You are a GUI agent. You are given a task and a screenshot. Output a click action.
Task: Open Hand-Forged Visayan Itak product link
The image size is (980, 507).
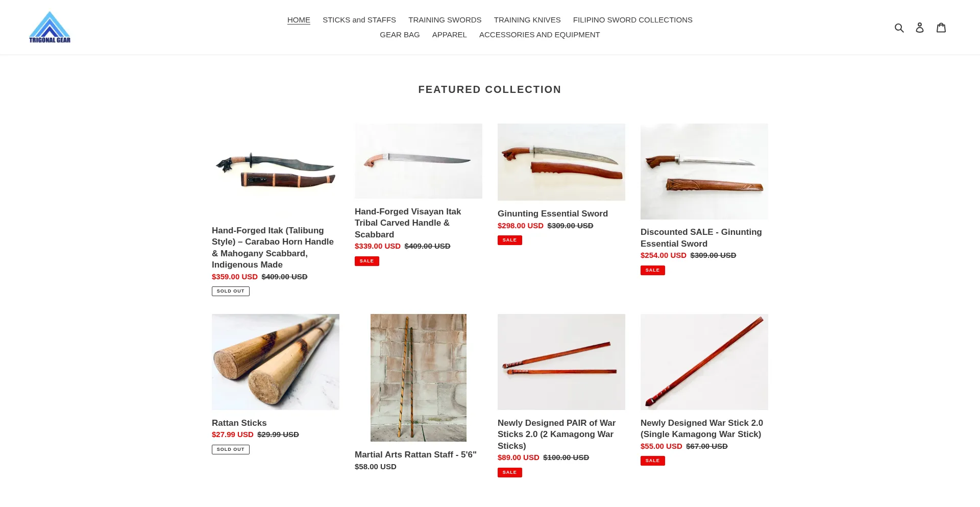(x=408, y=223)
